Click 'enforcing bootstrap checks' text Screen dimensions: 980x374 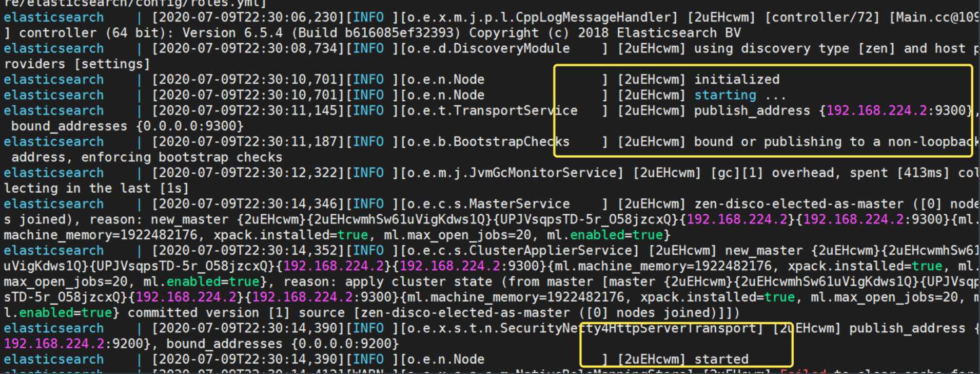pos(182,157)
